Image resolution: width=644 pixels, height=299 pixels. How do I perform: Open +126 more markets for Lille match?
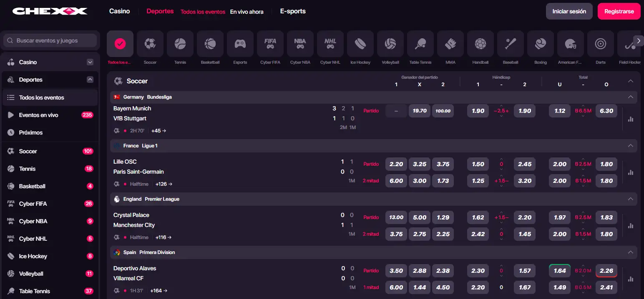(x=164, y=184)
